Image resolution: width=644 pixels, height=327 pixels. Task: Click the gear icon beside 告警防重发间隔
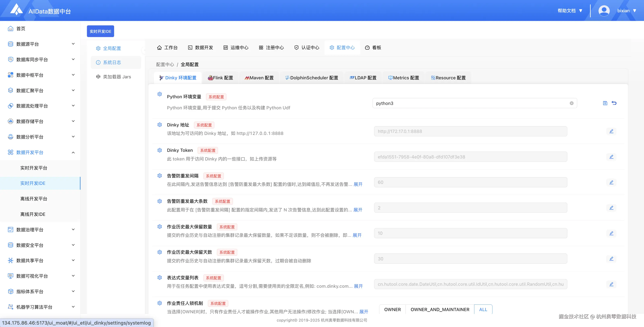(160, 176)
